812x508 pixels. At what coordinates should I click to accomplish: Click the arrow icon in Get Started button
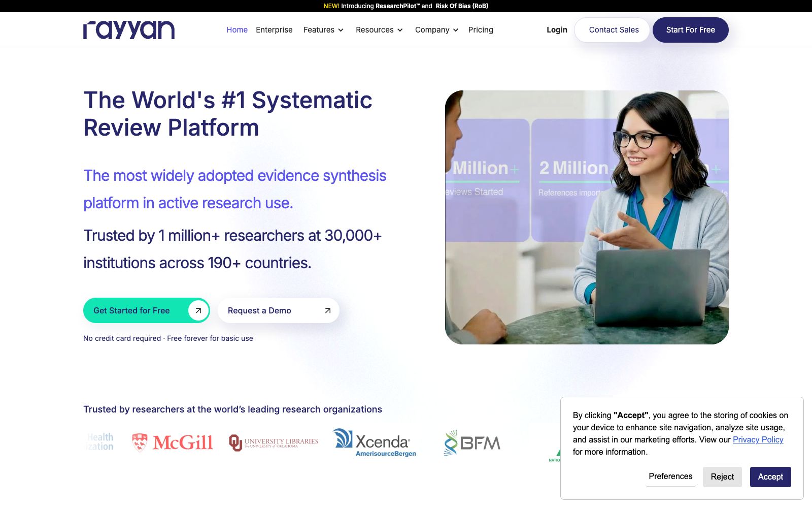(198, 310)
